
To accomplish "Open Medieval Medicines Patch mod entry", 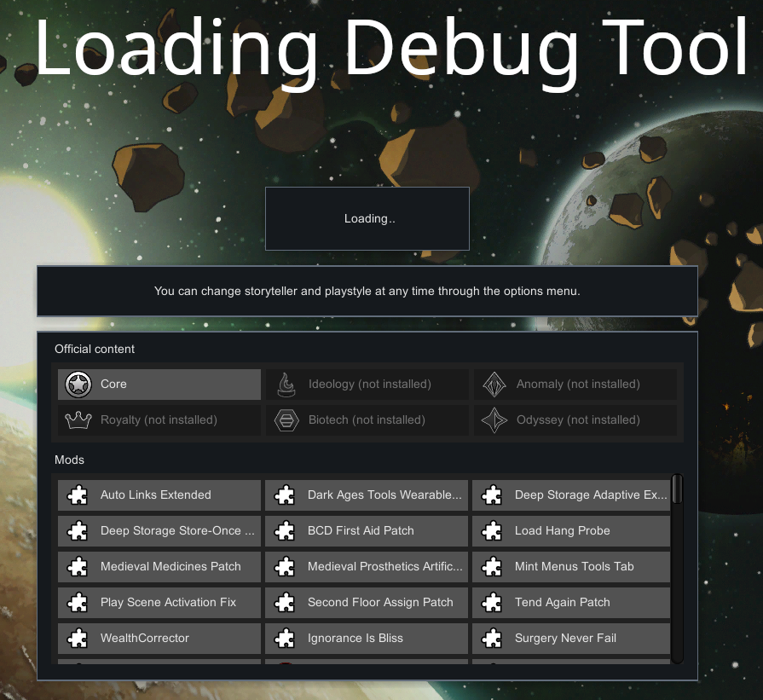I will click(x=159, y=567).
